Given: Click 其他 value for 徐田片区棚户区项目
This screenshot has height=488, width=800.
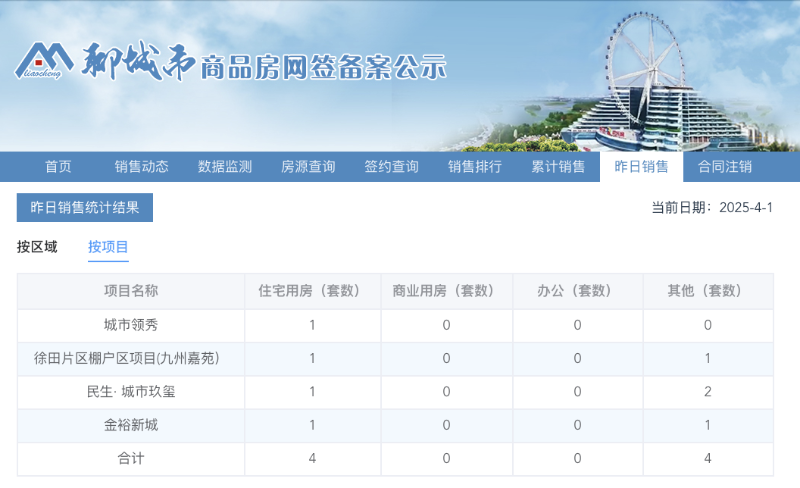Looking at the screenshot, I should pos(708,358).
